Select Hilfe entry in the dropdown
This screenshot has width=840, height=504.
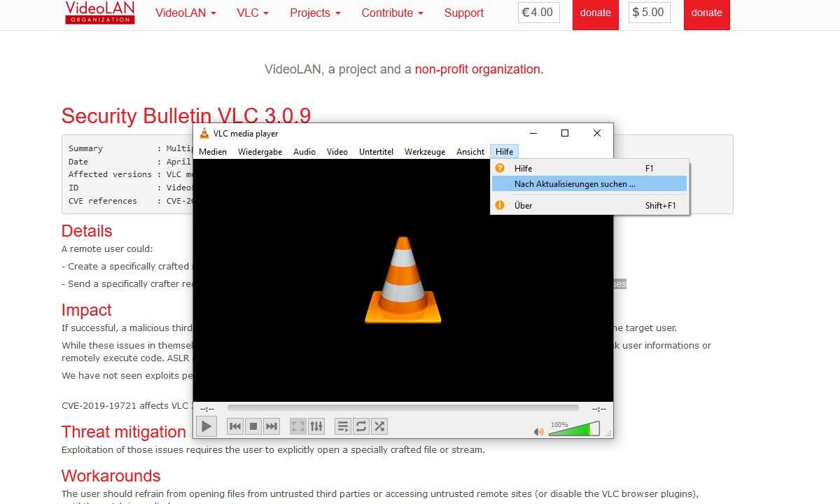589,168
